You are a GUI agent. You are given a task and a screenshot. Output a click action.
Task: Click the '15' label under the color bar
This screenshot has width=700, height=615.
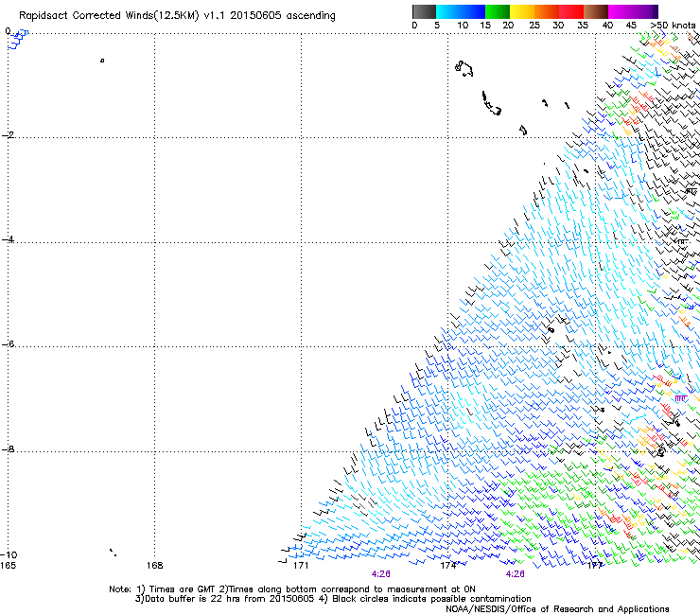click(x=485, y=26)
